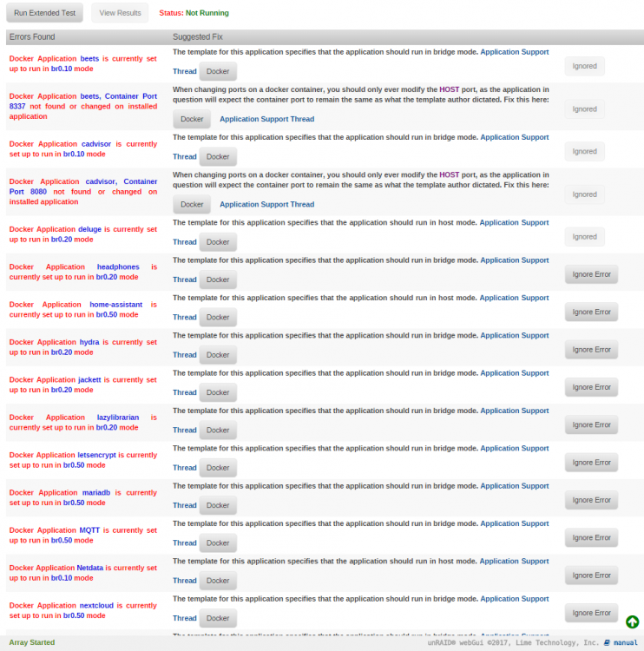644x651 pixels.
Task: Open Application Support Thread link for cadvisor port
Action: pos(267,205)
